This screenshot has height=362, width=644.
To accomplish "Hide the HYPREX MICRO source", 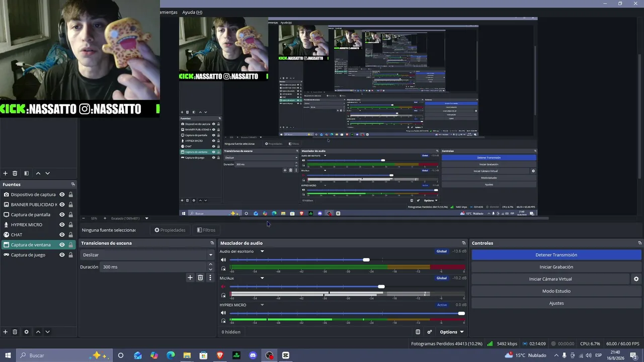I will (x=62, y=225).
